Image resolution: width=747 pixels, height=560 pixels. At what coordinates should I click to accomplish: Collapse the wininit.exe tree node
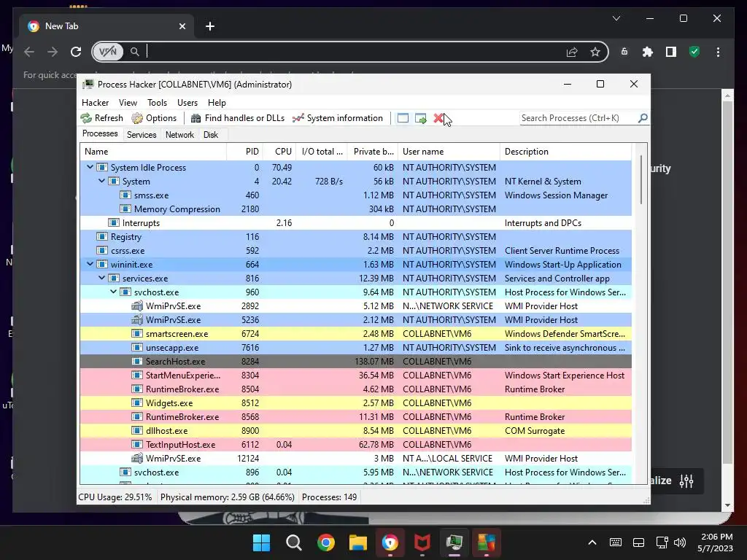(x=90, y=264)
